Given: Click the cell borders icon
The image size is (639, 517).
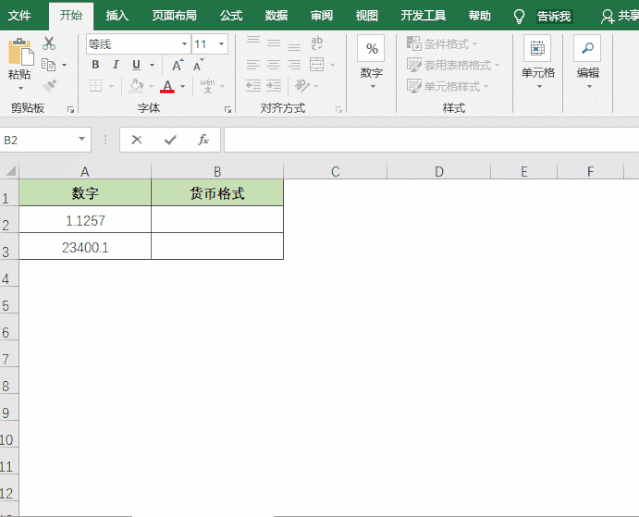Looking at the screenshot, I should [96, 86].
